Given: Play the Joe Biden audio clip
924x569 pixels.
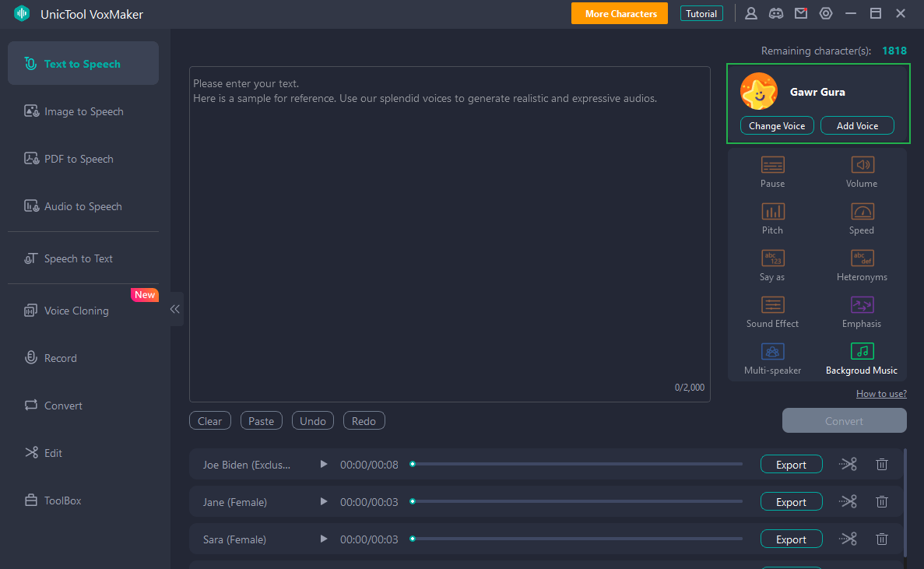Looking at the screenshot, I should click(x=324, y=465).
